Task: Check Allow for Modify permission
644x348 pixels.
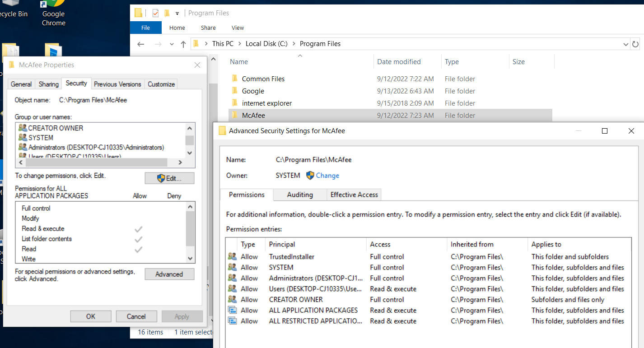Action: (140, 218)
